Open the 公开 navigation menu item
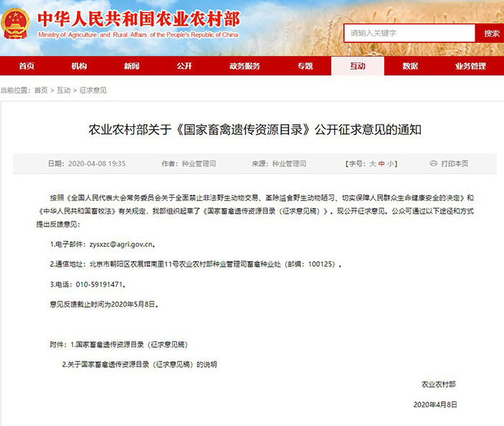This screenshot has height=426, width=504. coord(184,66)
